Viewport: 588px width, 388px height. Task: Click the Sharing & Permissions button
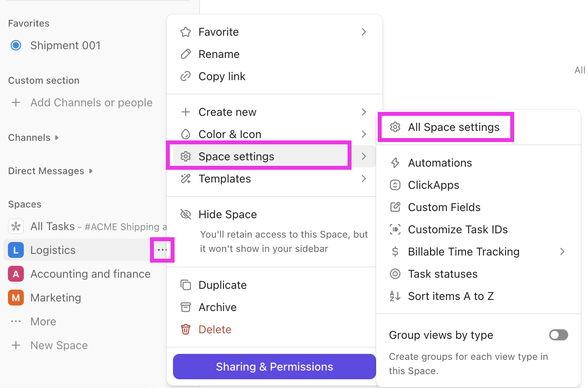(275, 367)
